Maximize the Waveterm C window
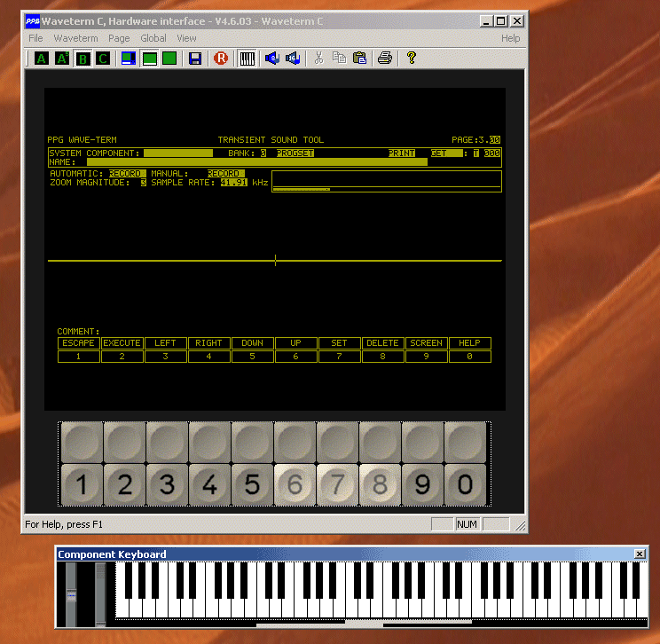Viewport: 660px width, 644px height. [x=501, y=21]
